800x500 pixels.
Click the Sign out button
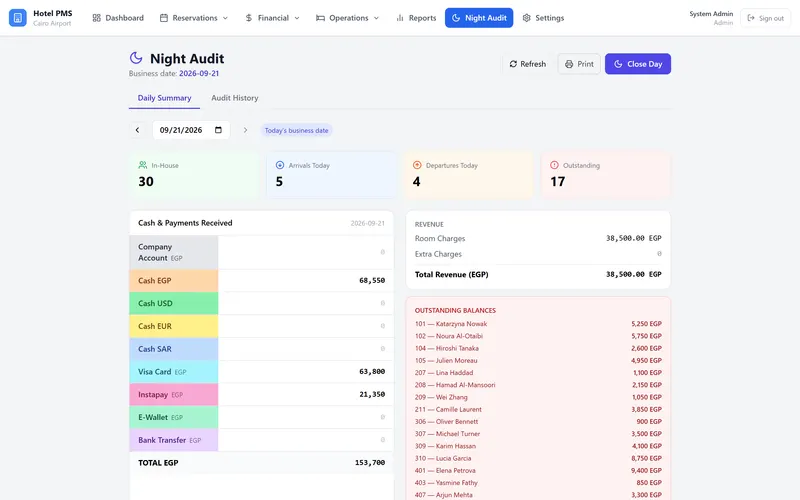765,18
